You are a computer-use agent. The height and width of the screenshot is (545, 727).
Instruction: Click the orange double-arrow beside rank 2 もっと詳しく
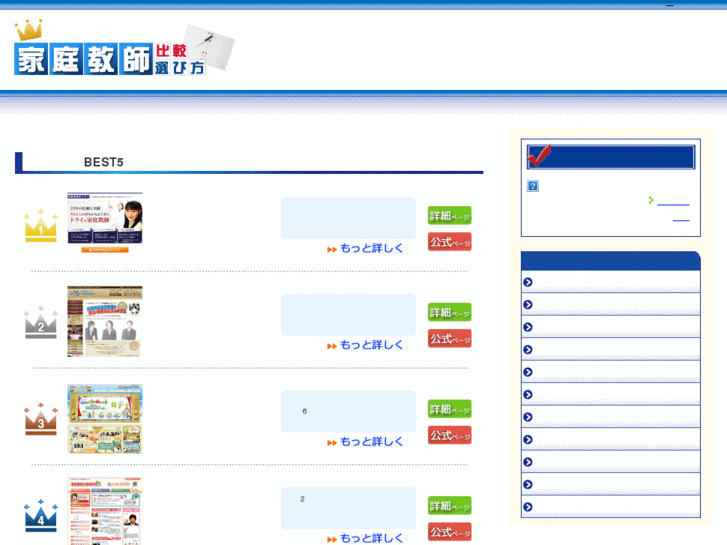point(332,346)
